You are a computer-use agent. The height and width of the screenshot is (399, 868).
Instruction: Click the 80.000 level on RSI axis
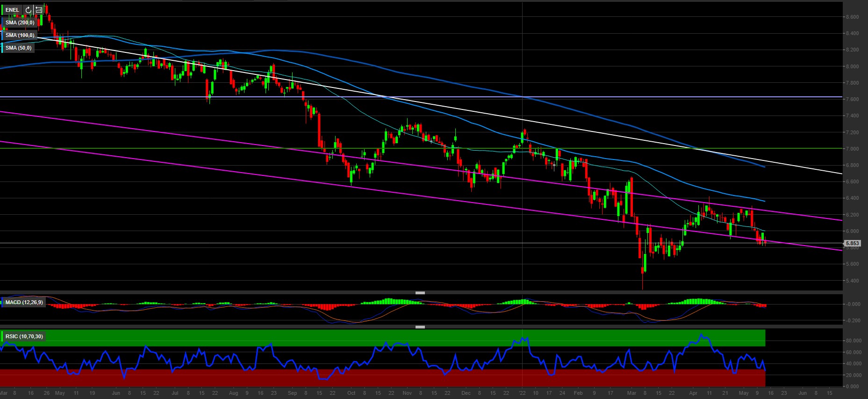click(x=853, y=341)
